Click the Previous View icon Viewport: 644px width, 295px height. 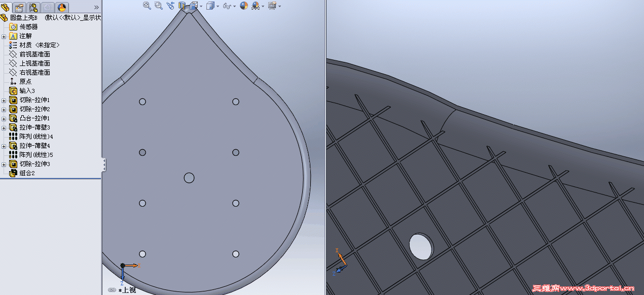pyautogui.click(x=170, y=6)
